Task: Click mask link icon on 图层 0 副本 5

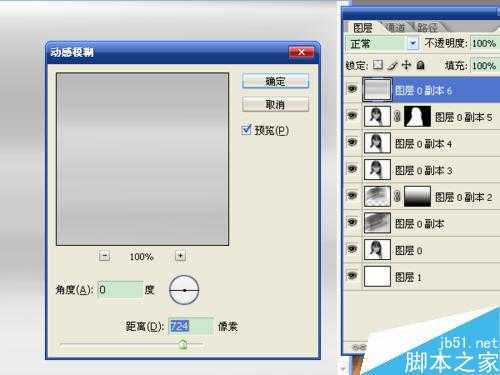Action: tap(397, 116)
